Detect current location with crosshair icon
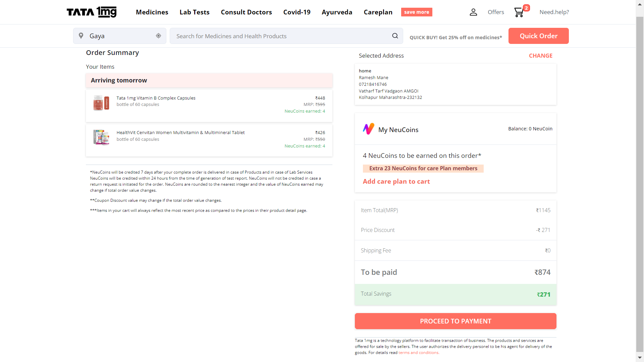 pyautogui.click(x=158, y=36)
